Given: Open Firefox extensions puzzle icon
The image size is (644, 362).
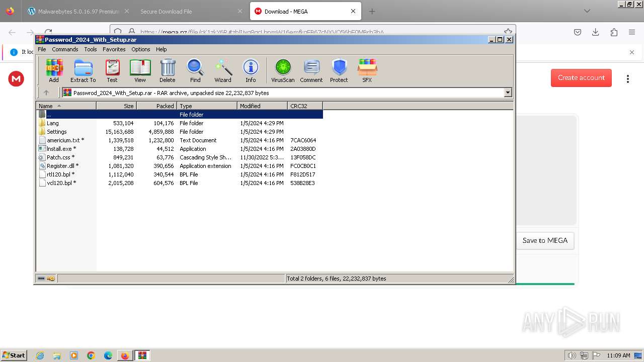Looking at the screenshot, I should pyautogui.click(x=614, y=32).
